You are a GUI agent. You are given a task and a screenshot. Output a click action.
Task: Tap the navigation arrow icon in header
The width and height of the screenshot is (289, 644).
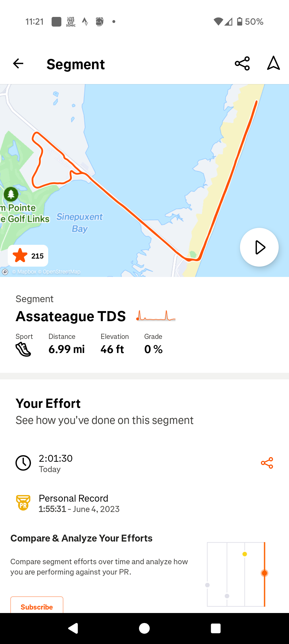(x=274, y=63)
